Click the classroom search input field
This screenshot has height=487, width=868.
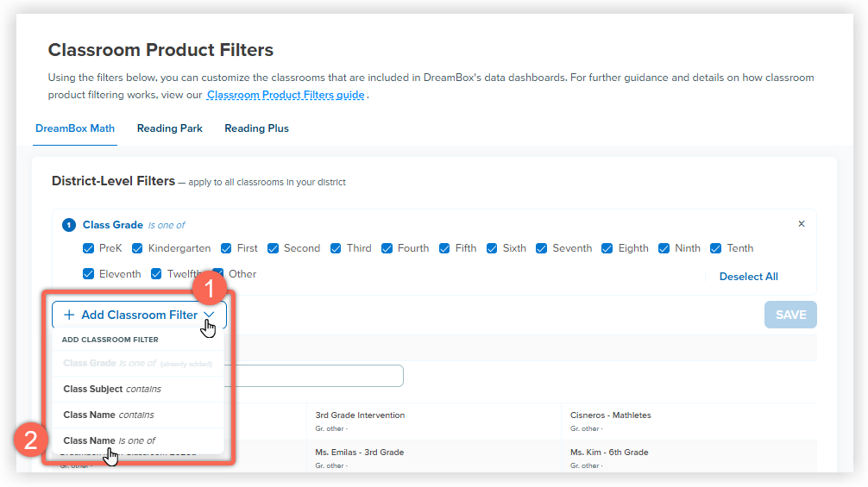coord(313,376)
